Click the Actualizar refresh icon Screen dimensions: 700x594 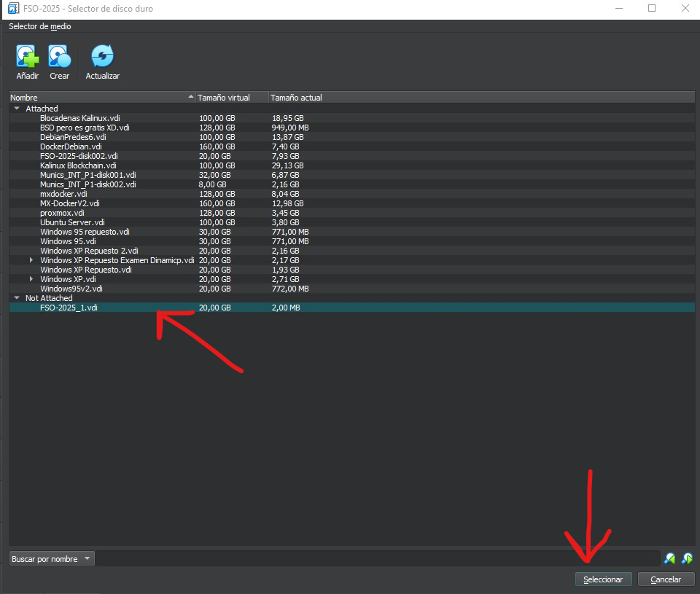click(x=102, y=57)
